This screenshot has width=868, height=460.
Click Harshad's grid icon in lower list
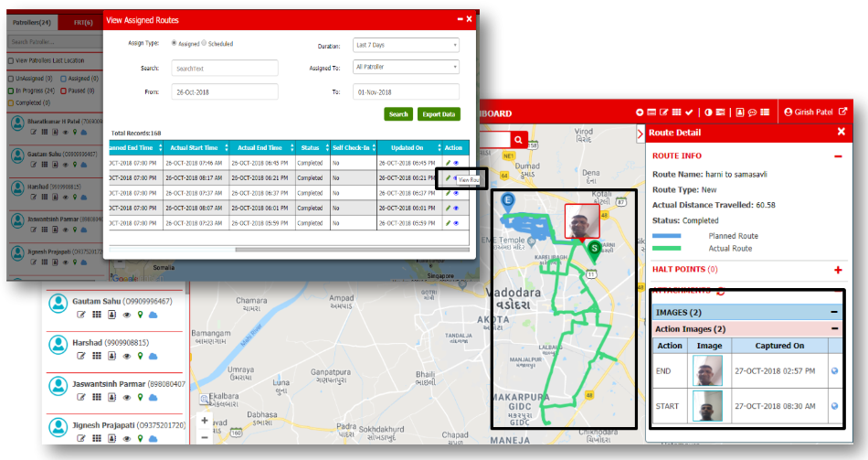click(97, 356)
